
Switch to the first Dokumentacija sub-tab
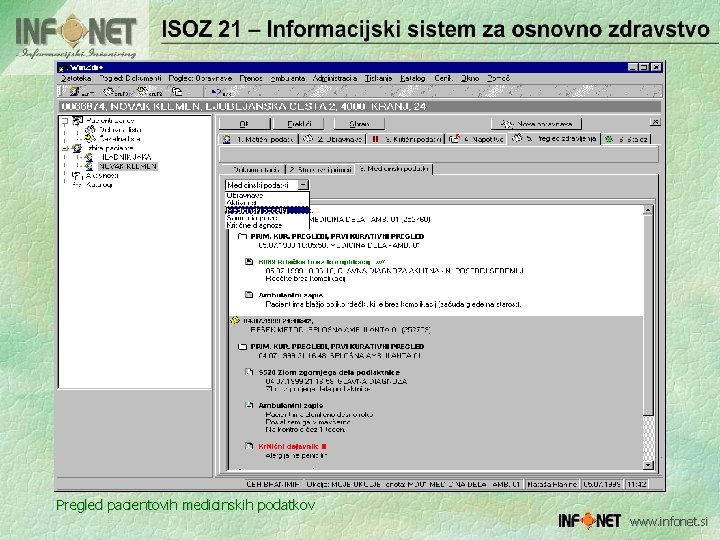click(x=253, y=169)
